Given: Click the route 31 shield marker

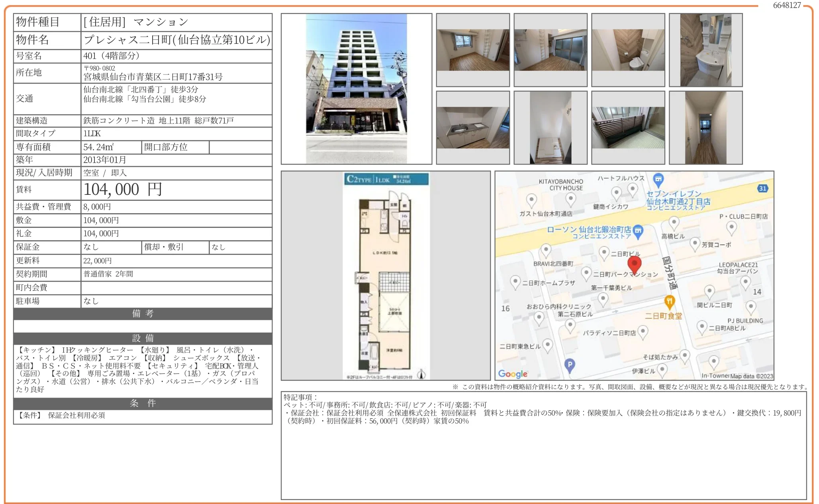Looking at the screenshot, I should pyautogui.click(x=762, y=188).
